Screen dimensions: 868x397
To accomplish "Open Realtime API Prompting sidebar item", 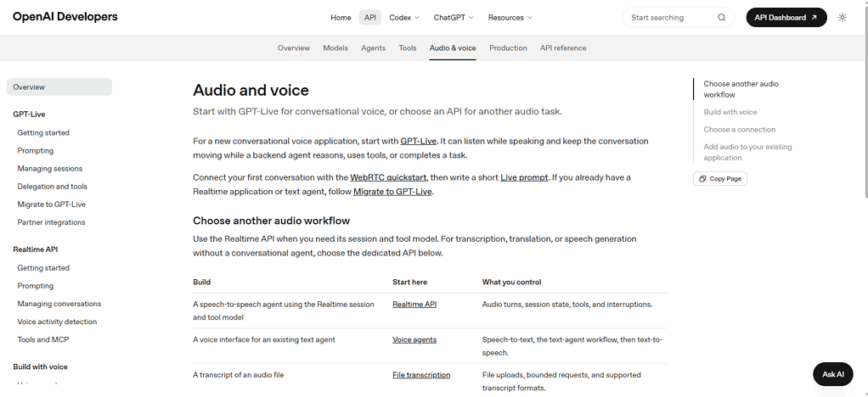I will point(36,286).
